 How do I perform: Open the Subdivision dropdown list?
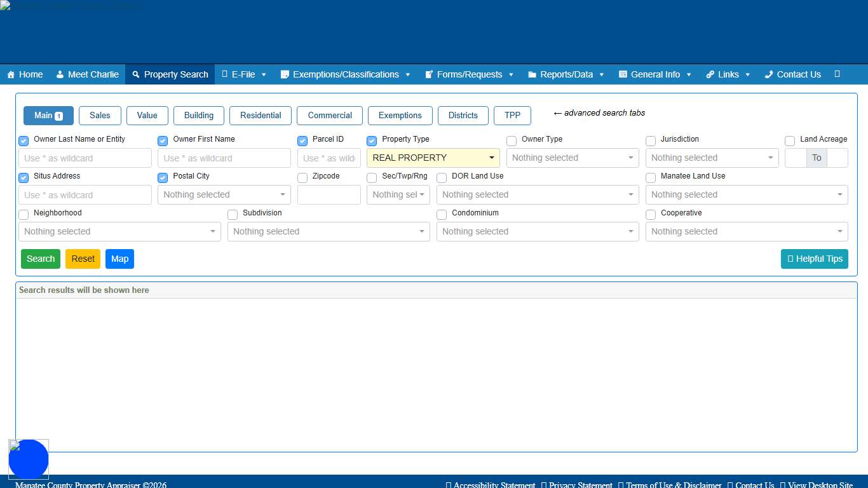[328, 231]
